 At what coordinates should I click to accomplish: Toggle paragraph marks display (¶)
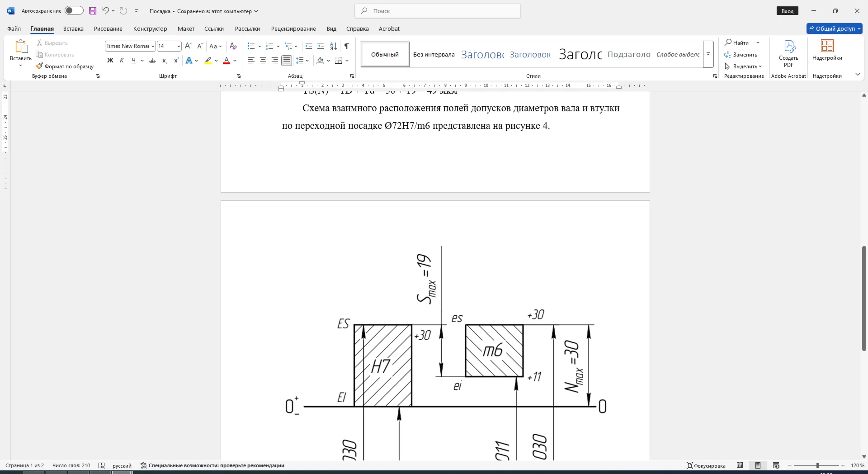point(346,46)
